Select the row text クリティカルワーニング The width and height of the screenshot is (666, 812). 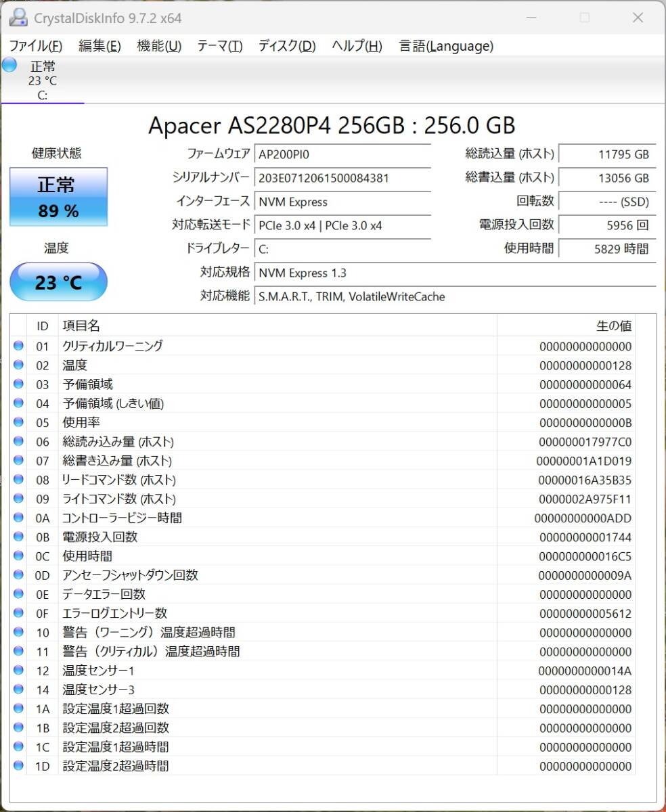[x=112, y=346]
